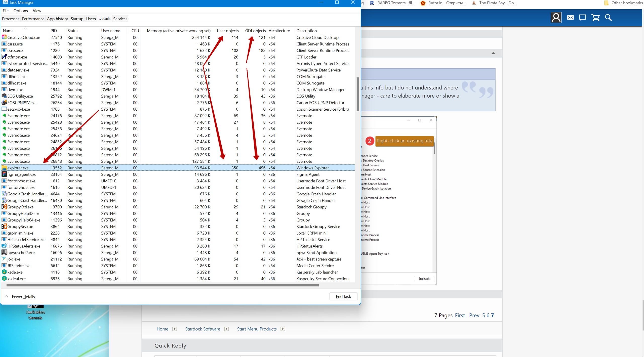644x357 pixels.
Task: Click End task button in Task Manager
Action: (343, 296)
